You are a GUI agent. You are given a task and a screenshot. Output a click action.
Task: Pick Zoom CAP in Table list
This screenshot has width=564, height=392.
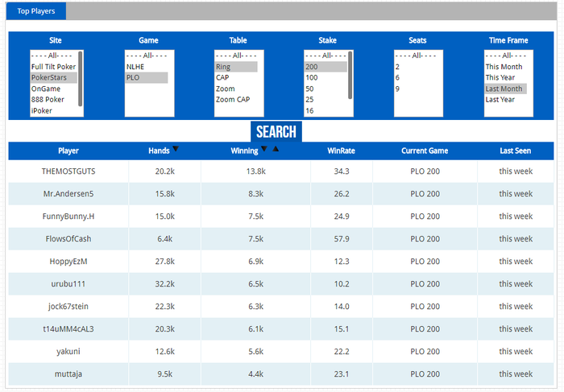click(236, 100)
